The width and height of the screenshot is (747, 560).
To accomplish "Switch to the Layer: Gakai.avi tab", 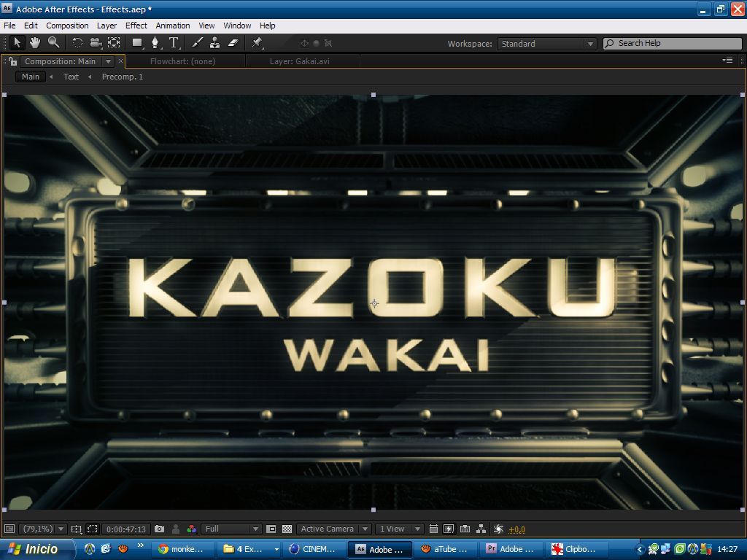I will (x=300, y=61).
